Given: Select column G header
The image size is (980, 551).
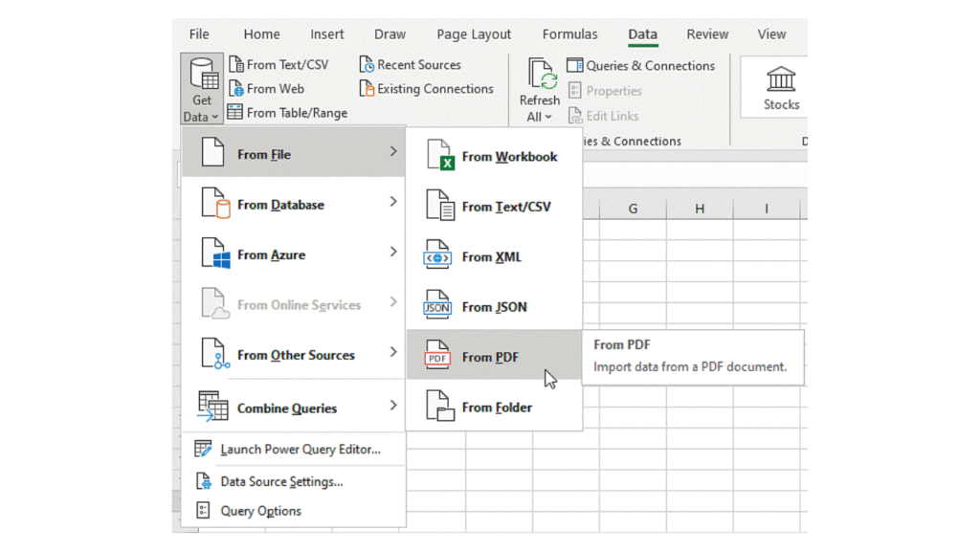Looking at the screenshot, I should click(633, 209).
